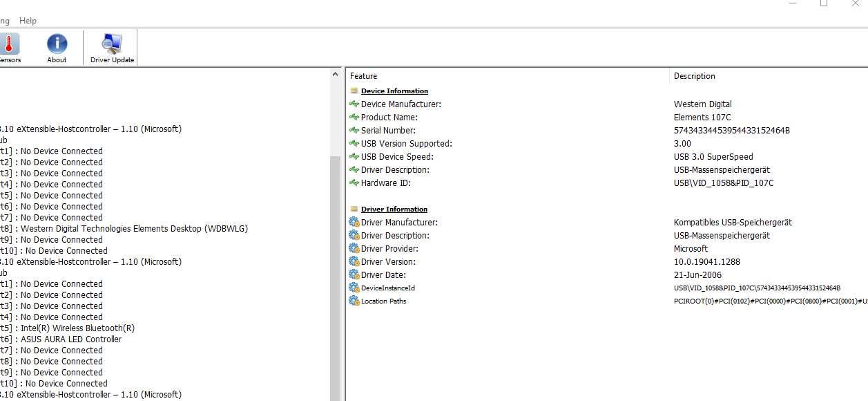Select the Serial Number row icon
The image size is (868, 401).
click(354, 131)
